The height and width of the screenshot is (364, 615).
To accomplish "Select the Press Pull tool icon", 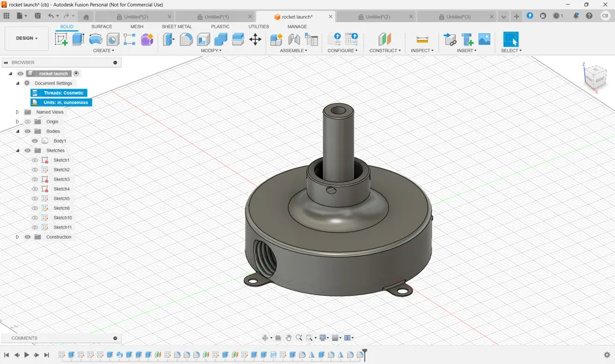I will [x=169, y=39].
